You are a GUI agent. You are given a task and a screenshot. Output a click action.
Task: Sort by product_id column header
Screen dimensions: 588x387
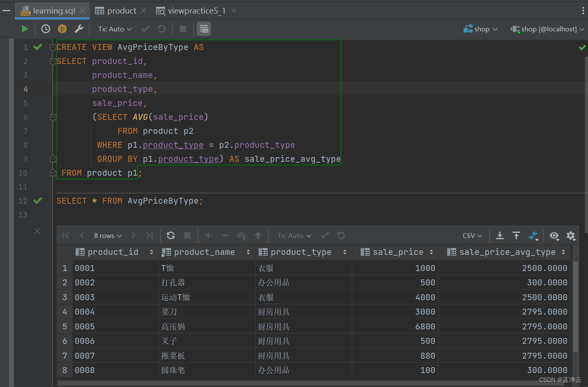click(x=114, y=252)
